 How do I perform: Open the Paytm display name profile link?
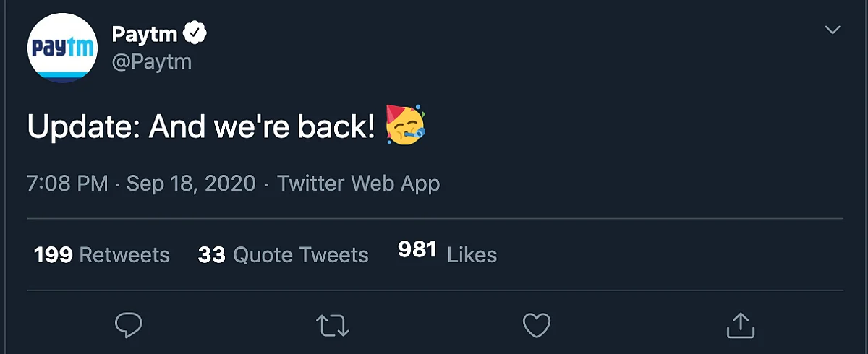click(x=145, y=33)
